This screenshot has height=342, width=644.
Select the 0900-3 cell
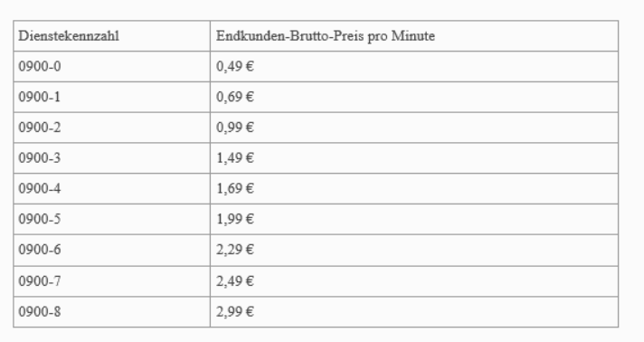pos(112,158)
